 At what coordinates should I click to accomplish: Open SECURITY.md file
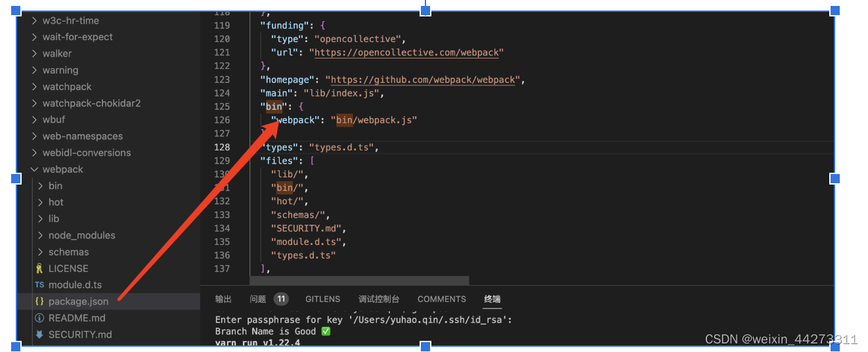[x=80, y=334]
